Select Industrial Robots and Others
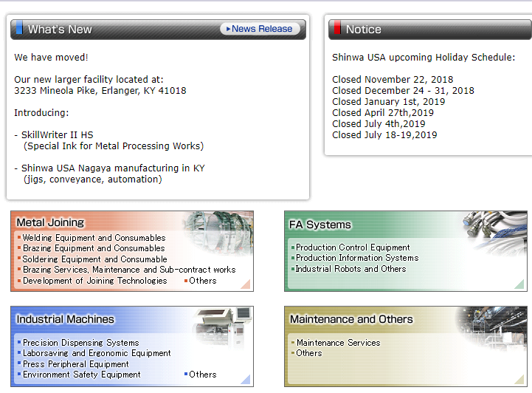 point(350,269)
